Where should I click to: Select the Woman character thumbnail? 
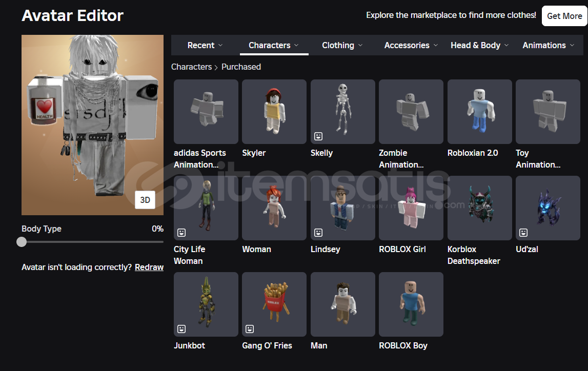click(274, 208)
